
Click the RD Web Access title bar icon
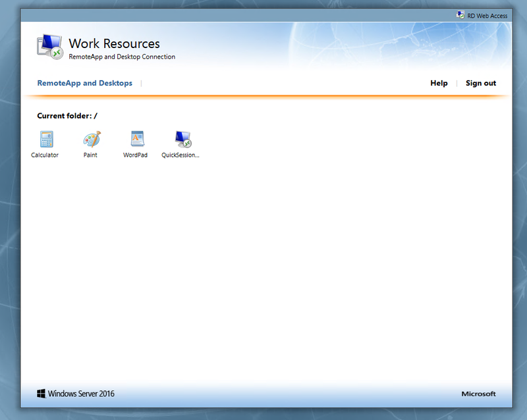tap(461, 14)
